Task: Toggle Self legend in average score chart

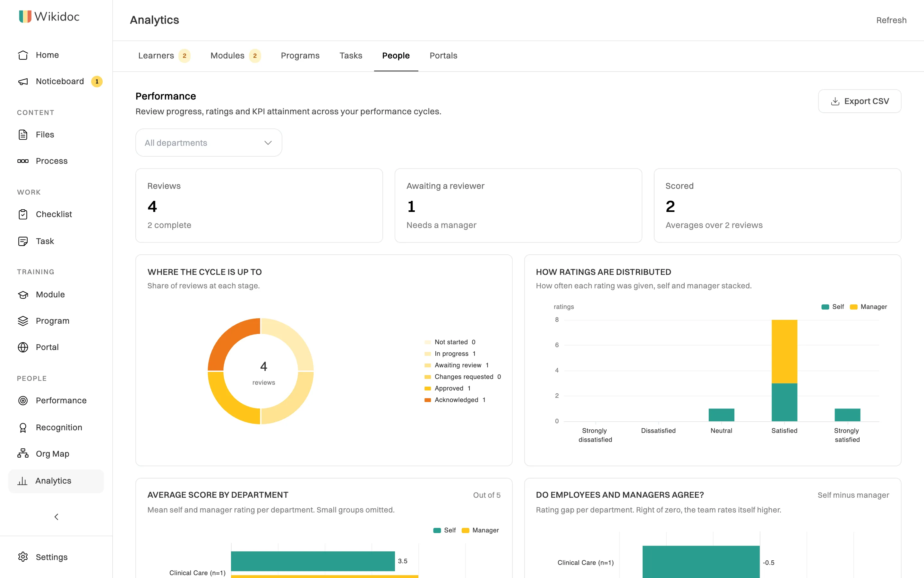Action: (444, 530)
